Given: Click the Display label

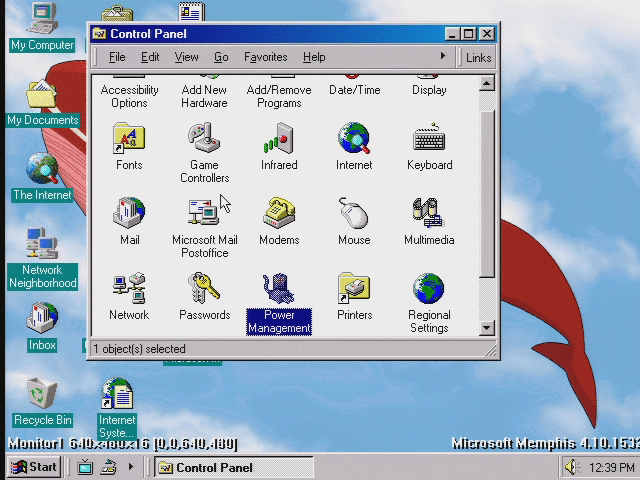Looking at the screenshot, I should point(429,90).
